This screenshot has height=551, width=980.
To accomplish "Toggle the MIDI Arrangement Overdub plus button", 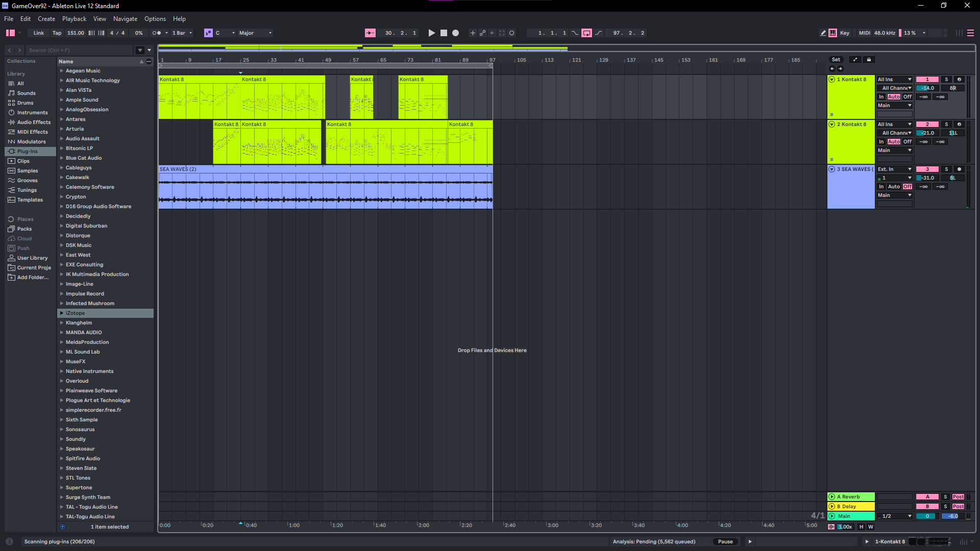I will [x=473, y=33].
